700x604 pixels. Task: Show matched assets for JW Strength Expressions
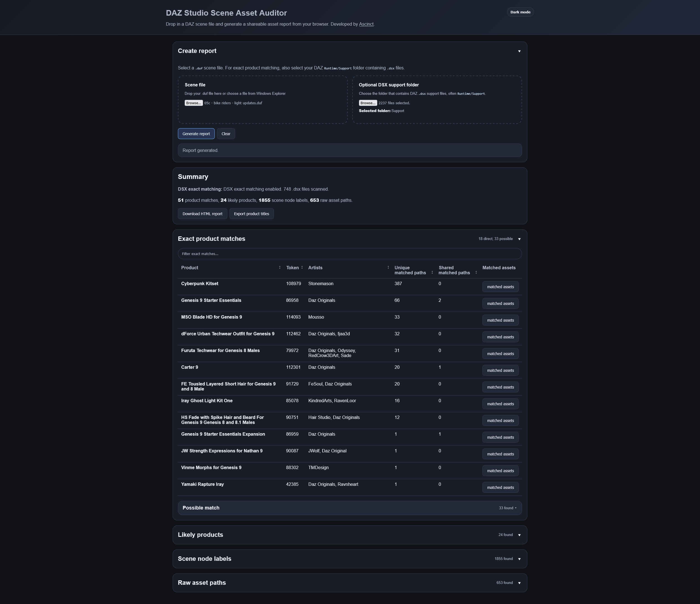coord(500,454)
